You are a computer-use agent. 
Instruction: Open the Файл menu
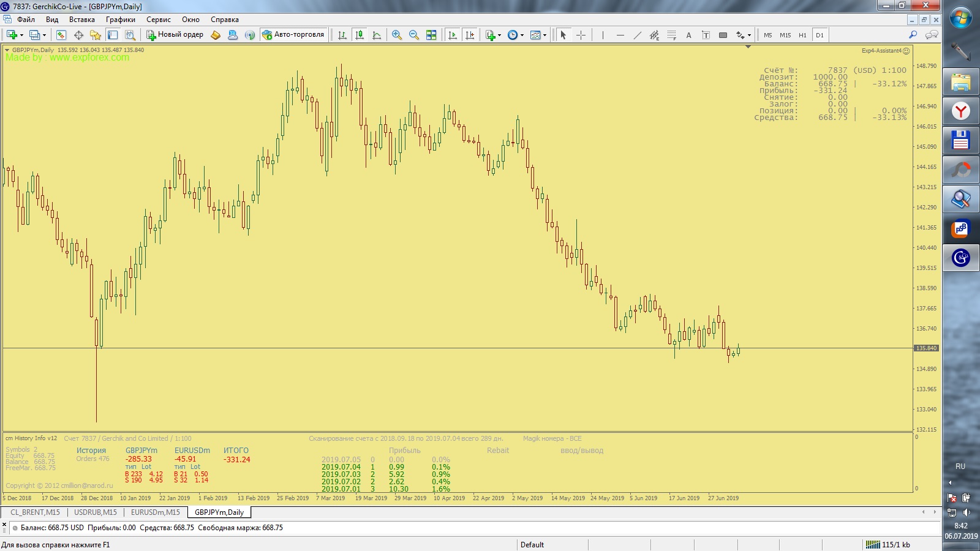26,20
